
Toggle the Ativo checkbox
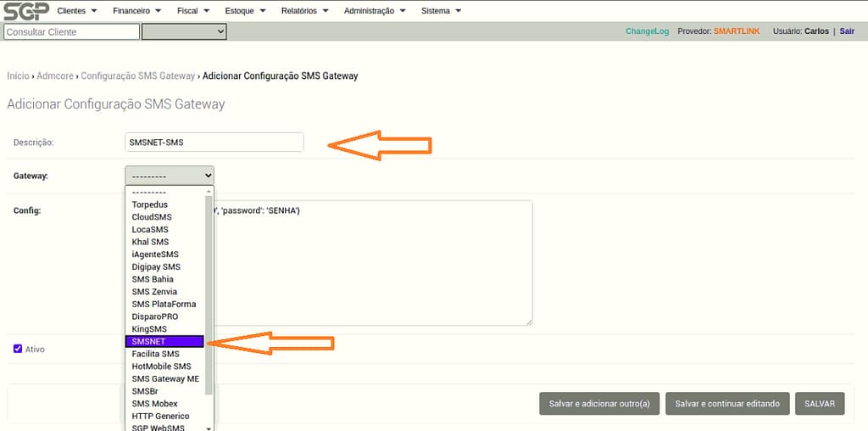click(x=18, y=349)
